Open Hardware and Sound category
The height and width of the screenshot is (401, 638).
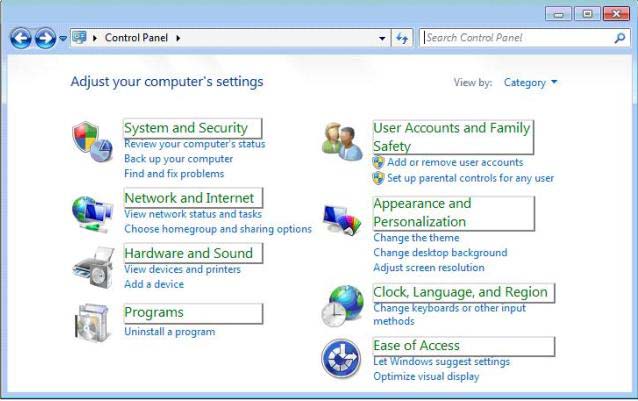188,253
